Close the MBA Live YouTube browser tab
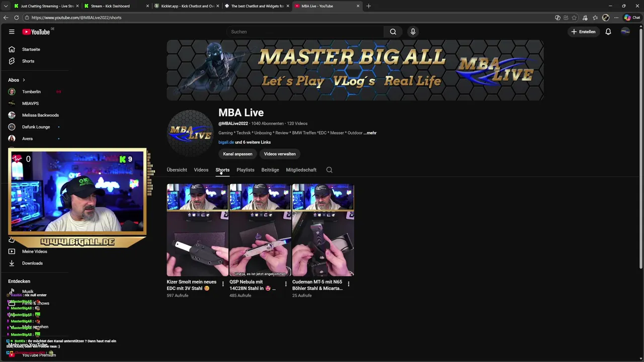This screenshot has width=644, height=362. (358, 6)
